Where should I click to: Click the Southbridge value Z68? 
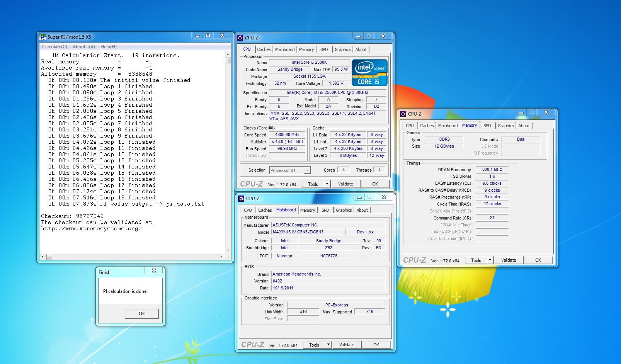click(328, 248)
